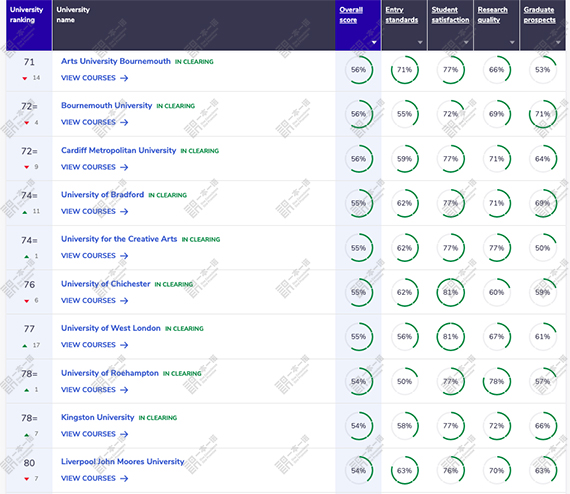Click green up arrow for Kingston University rank
The width and height of the screenshot is (570, 494).
click(26, 434)
